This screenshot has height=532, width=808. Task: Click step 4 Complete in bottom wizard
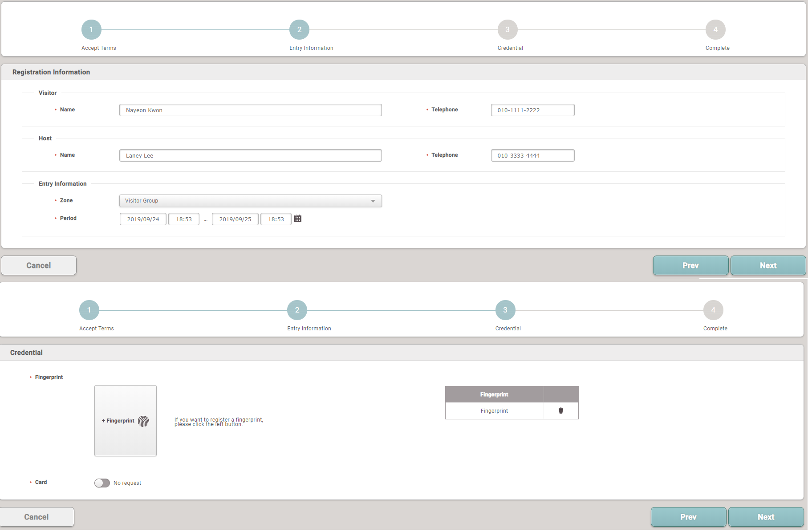713,310
